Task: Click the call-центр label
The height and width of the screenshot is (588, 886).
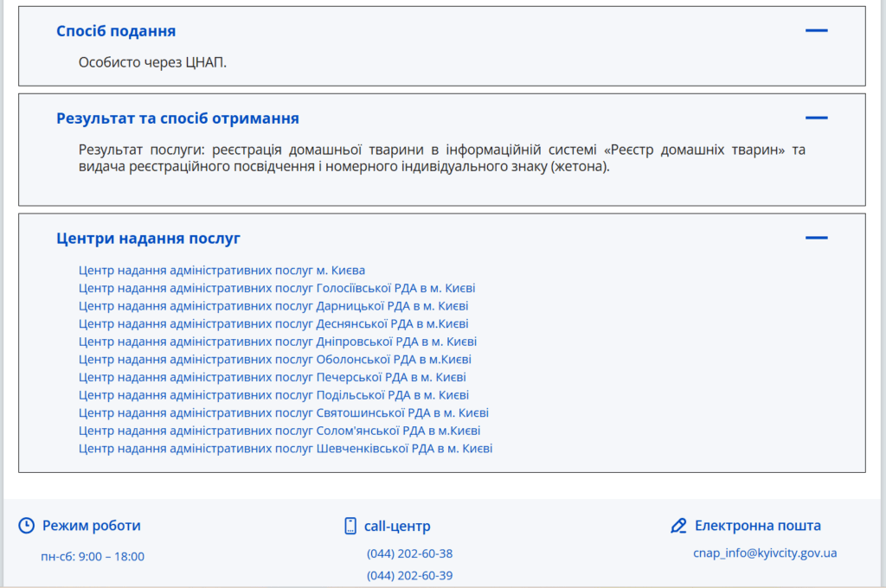Action: coord(397,526)
